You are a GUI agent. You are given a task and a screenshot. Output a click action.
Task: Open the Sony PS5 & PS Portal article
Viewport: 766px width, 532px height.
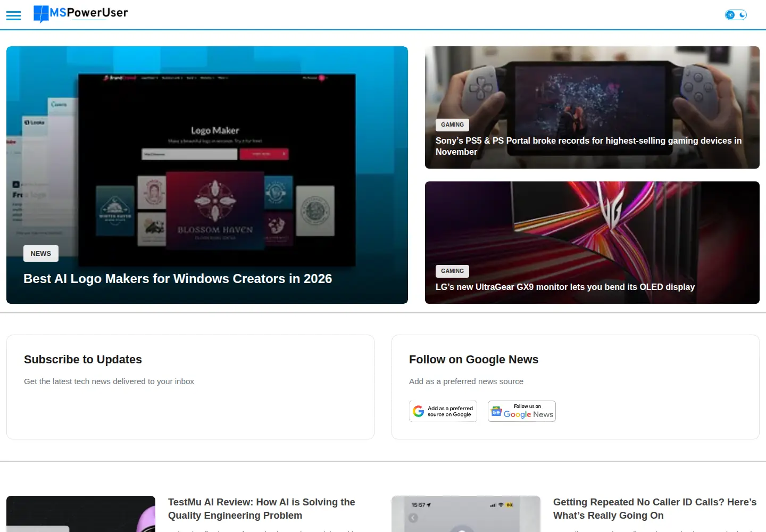click(x=588, y=146)
